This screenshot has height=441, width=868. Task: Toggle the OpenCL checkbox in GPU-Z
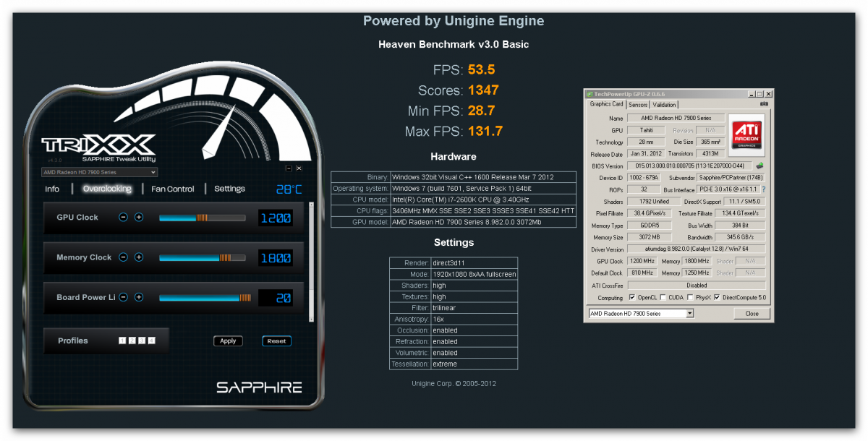click(x=632, y=297)
